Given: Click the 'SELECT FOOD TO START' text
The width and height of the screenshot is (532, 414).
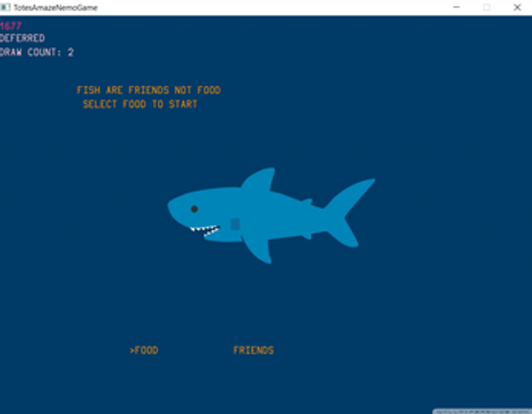Looking at the screenshot, I should [139, 104].
